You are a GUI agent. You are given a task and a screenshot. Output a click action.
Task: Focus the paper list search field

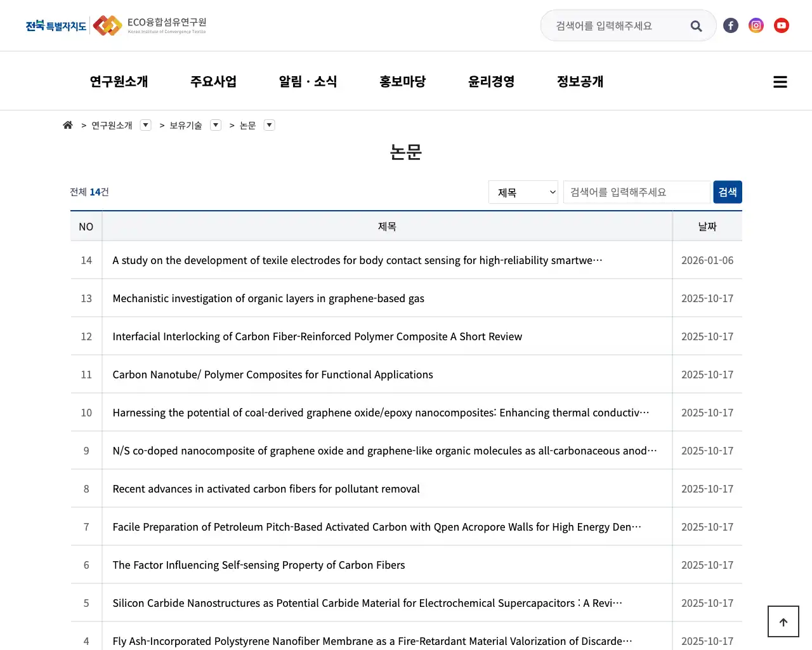pyautogui.click(x=637, y=192)
